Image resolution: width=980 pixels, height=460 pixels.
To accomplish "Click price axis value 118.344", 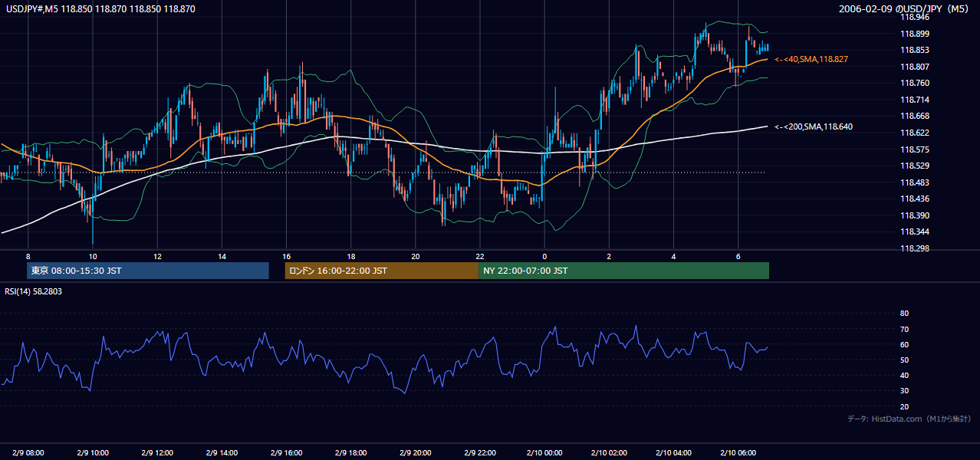I will coord(914,232).
